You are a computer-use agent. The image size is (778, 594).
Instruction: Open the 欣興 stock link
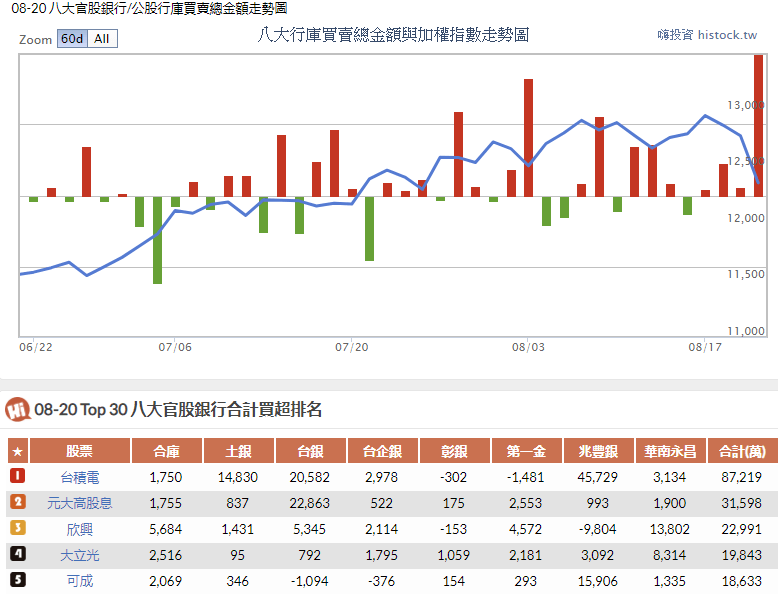coord(80,529)
